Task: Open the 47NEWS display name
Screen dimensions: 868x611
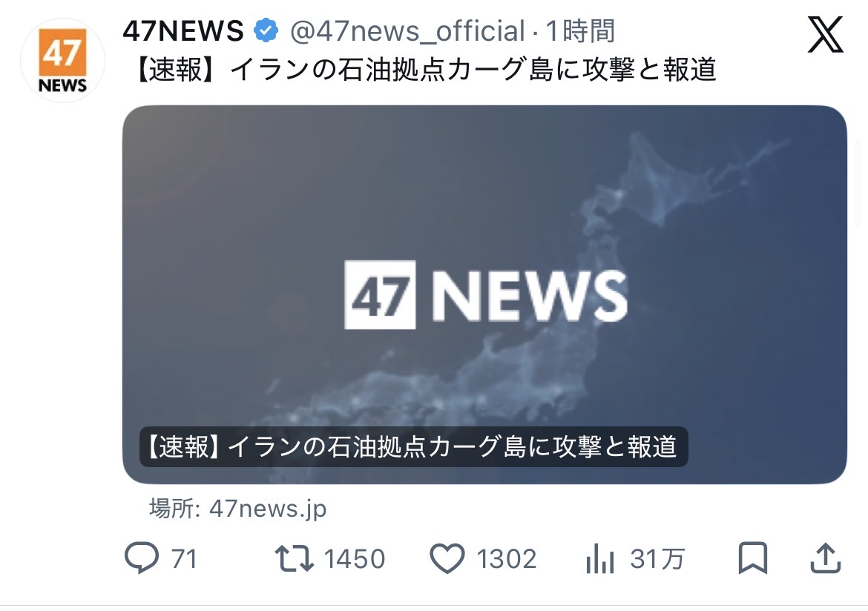Action: point(183,31)
